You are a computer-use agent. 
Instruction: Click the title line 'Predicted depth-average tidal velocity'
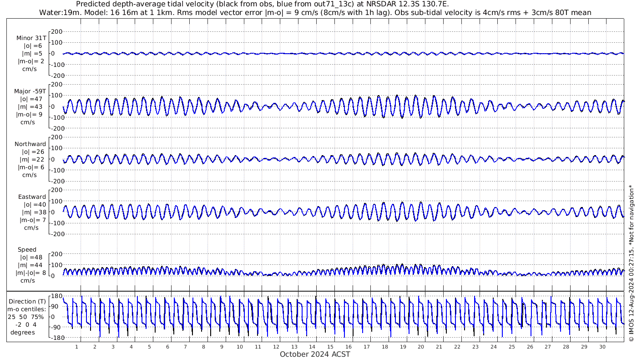click(x=263, y=4)
